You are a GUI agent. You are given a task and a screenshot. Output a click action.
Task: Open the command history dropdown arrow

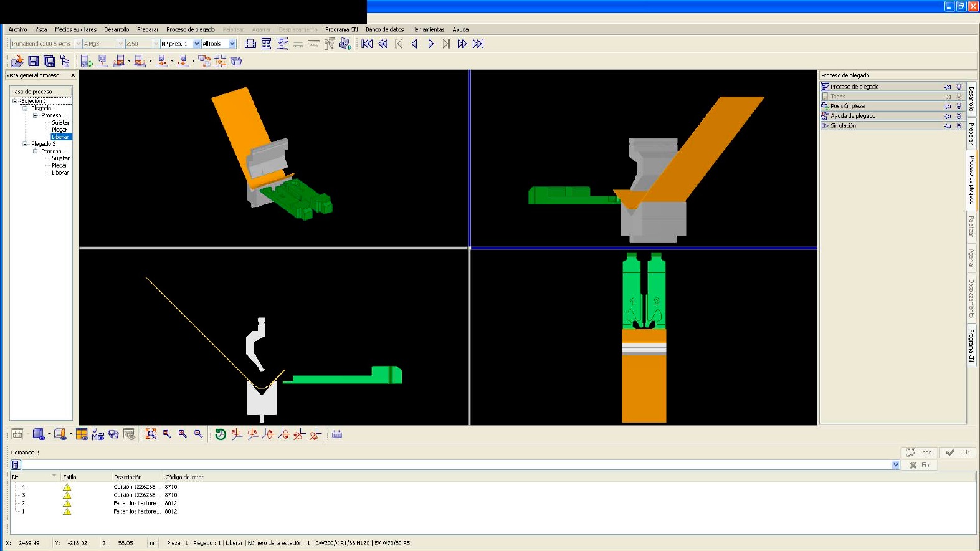pyautogui.click(x=896, y=464)
